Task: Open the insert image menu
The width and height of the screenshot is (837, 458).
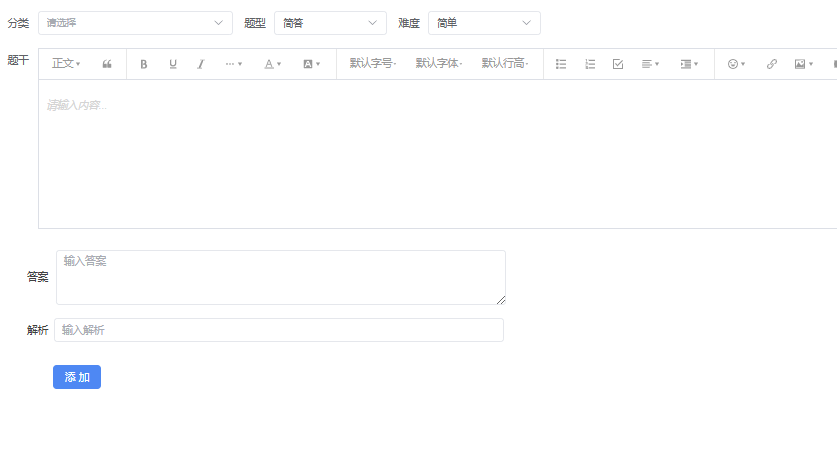Action: coord(802,64)
